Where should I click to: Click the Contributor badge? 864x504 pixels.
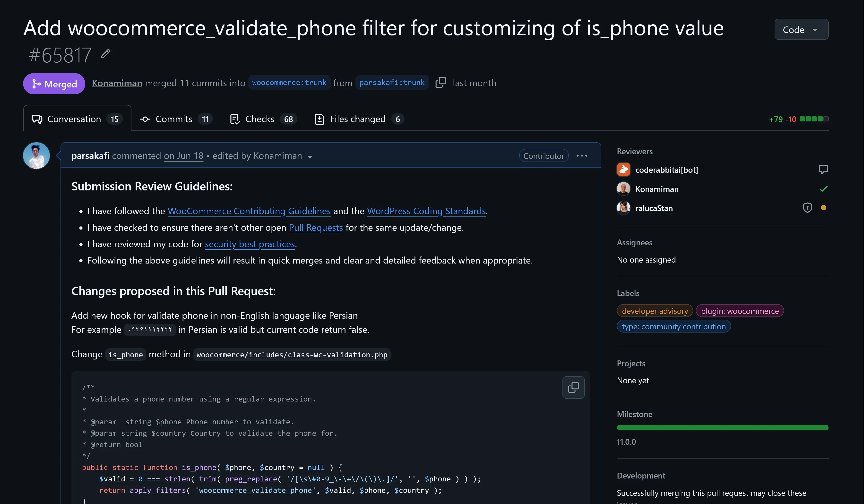point(544,156)
